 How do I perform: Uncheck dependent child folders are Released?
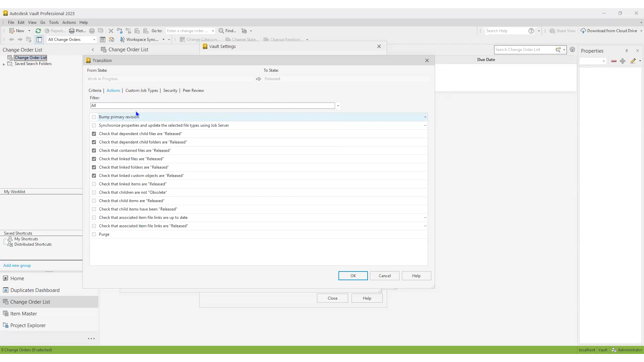(94, 142)
